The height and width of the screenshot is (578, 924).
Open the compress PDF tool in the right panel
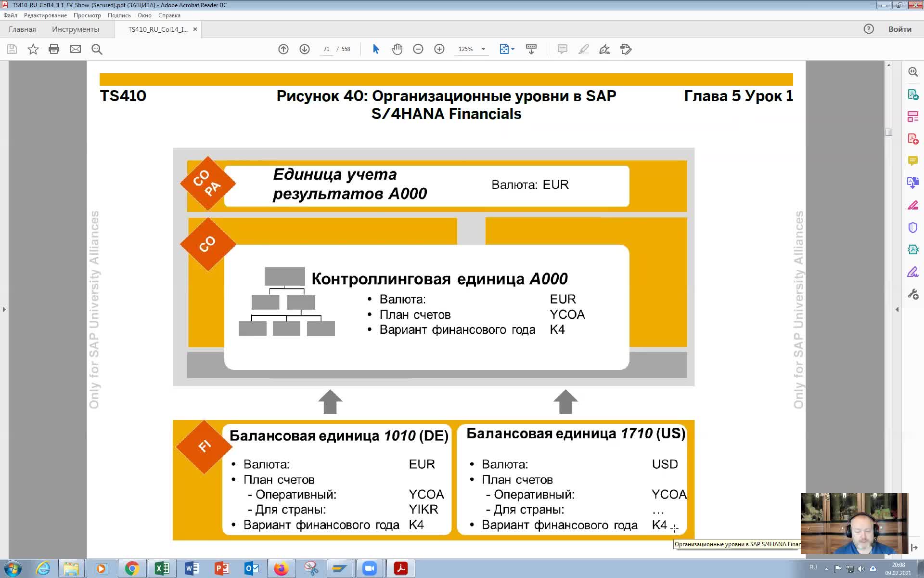pos(913,250)
